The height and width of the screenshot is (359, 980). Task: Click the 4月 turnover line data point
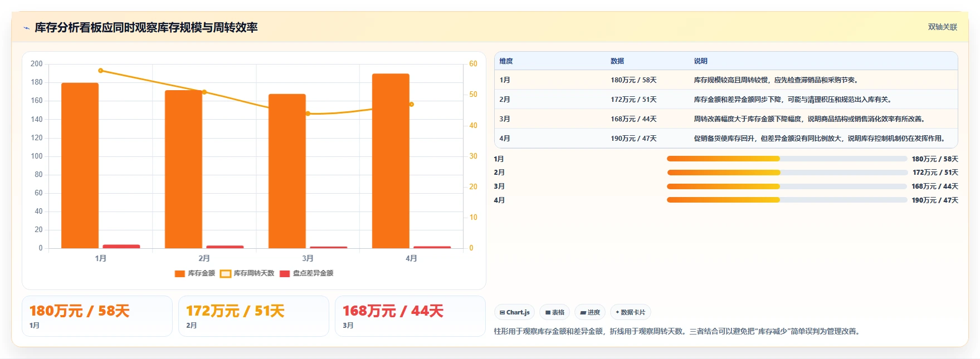(x=412, y=104)
